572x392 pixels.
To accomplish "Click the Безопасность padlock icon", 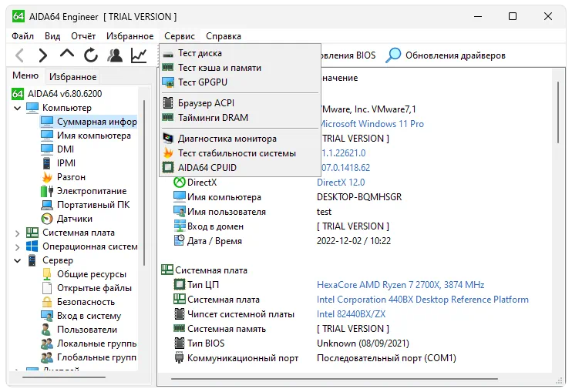I will [x=47, y=302].
